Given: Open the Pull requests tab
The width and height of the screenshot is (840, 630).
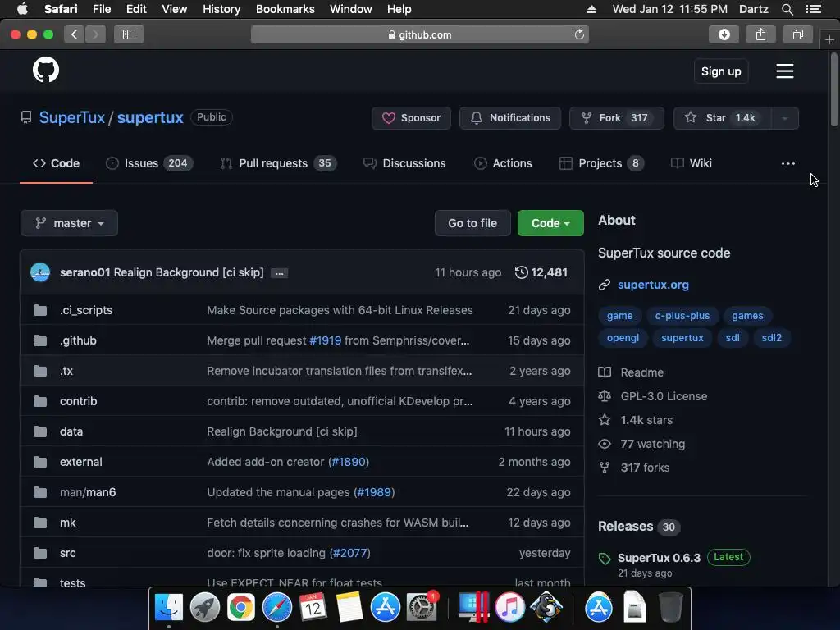Looking at the screenshot, I should pyautogui.click(x=278, y=163).
